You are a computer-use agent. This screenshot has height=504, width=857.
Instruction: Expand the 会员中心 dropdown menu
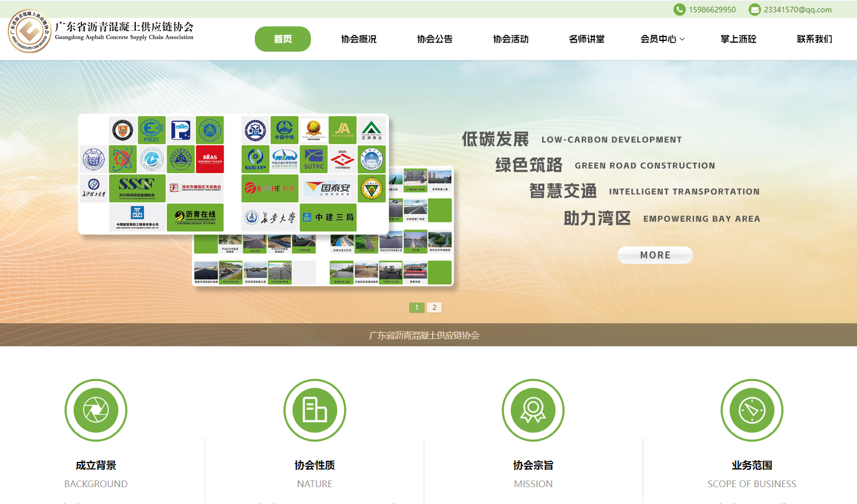coord(663,39)
